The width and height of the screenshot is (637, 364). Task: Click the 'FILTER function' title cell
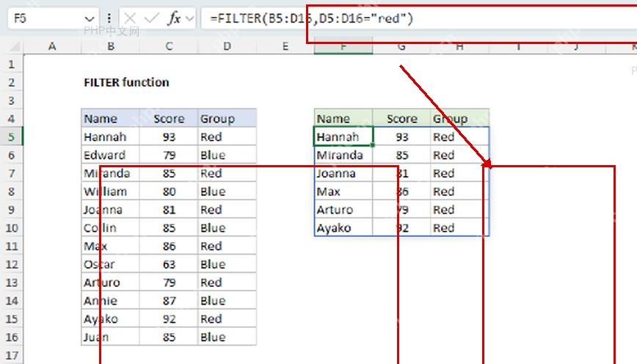[126, 82]
